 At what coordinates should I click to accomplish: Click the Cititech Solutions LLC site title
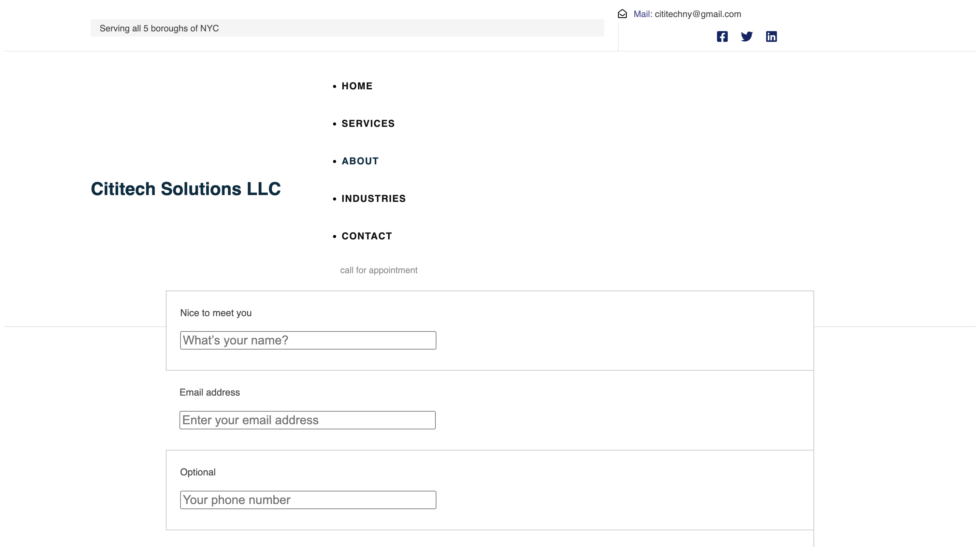(186, 189)
